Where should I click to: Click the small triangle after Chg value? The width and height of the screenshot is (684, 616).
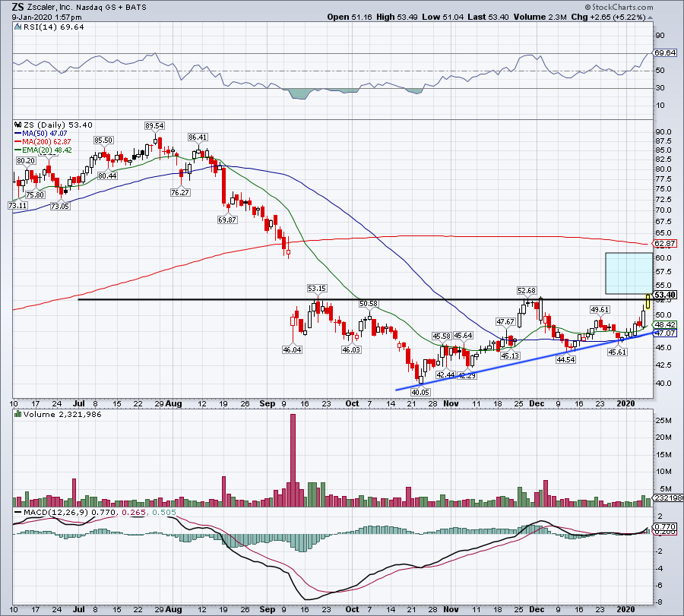650,17
